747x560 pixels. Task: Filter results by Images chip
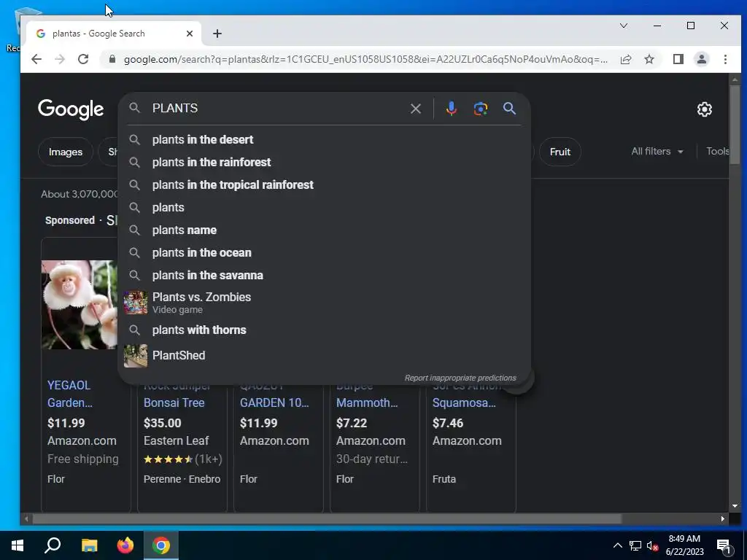click(x=66, y=152)
